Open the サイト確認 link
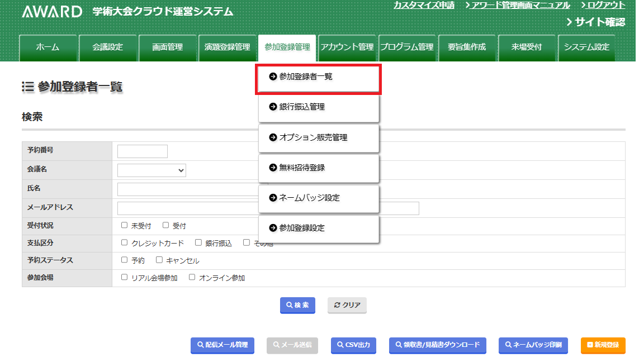The height and width of the screenshot is (362, 644). click(x=595, y=22)
